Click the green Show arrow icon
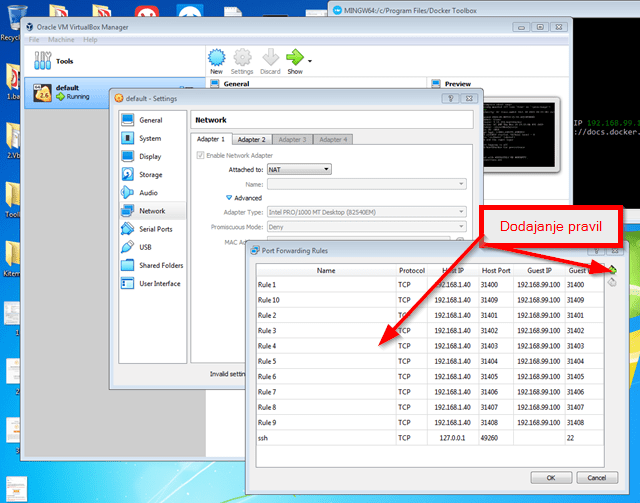640x503 pixels. point(295,57)
